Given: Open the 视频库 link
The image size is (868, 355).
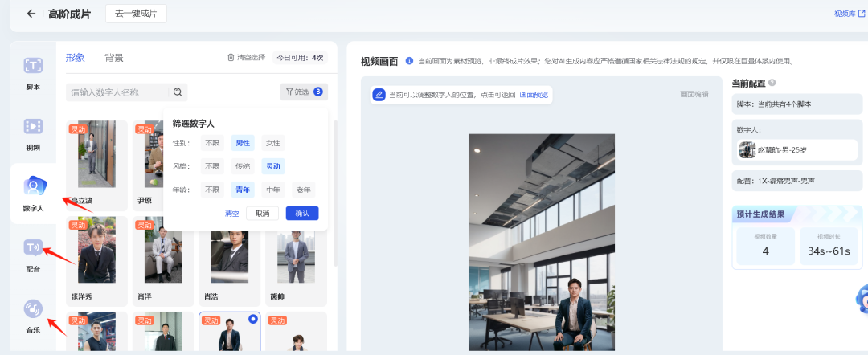Looking at the screenshot, I should pyautogui.click(x=849, y=14).
